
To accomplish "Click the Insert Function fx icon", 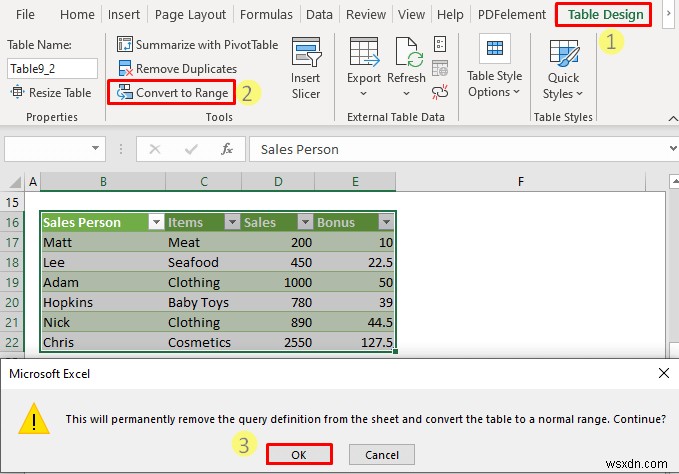I will 227,149.
